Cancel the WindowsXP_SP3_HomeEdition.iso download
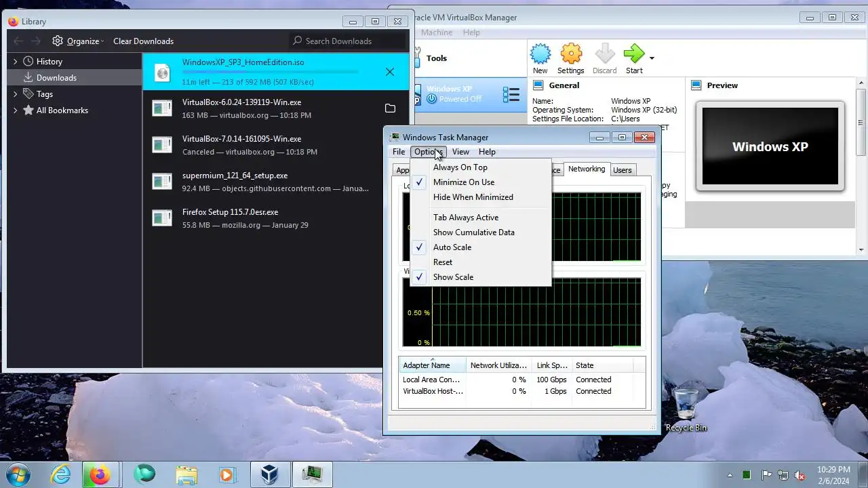 (390, 72)
